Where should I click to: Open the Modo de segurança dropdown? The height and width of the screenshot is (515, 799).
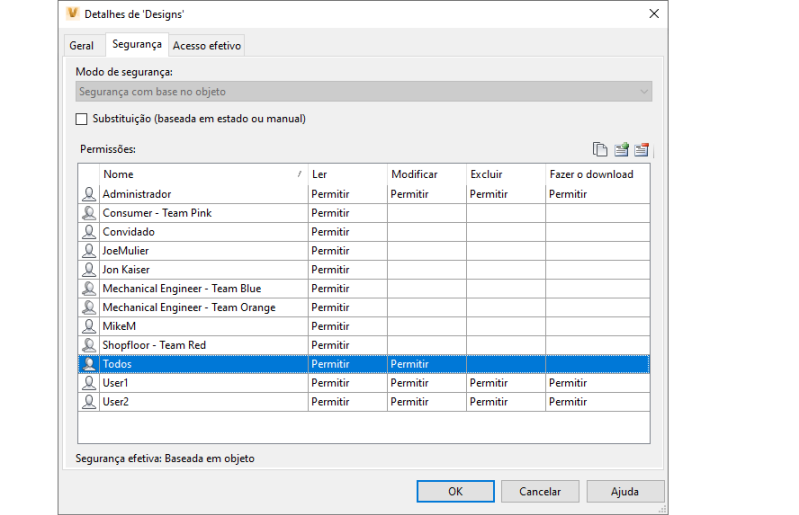(364, 92)
